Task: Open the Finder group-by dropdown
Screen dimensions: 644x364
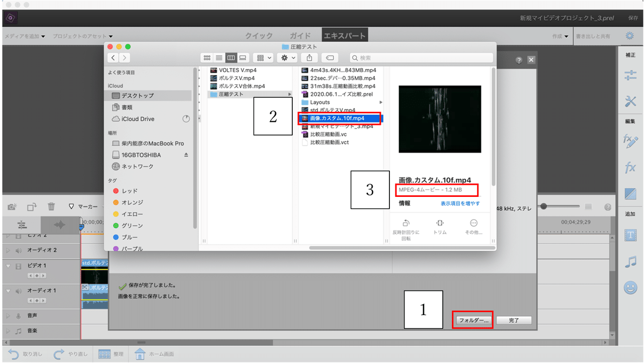Action: [262, 58]
